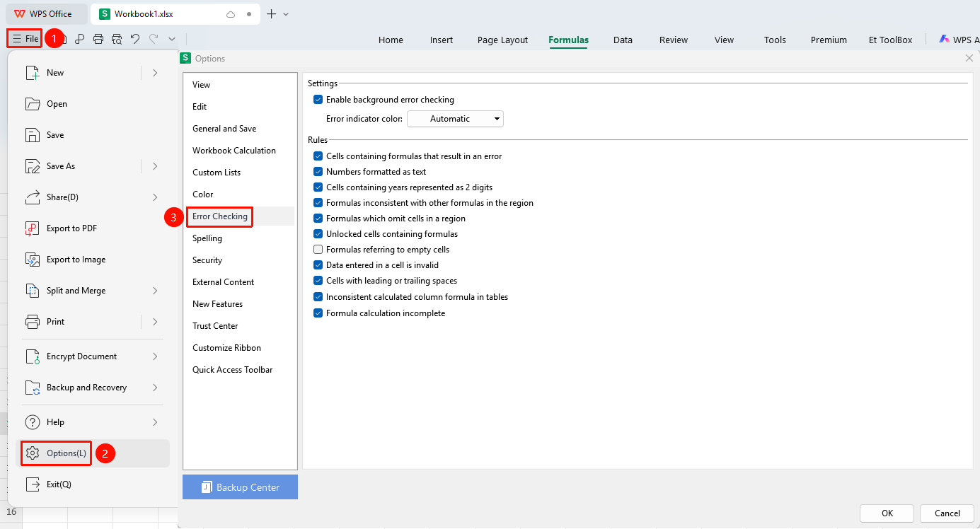Click the Split and Merge icon
The image size is (980, 529).
pyautogui.click(x=33, y=291)
